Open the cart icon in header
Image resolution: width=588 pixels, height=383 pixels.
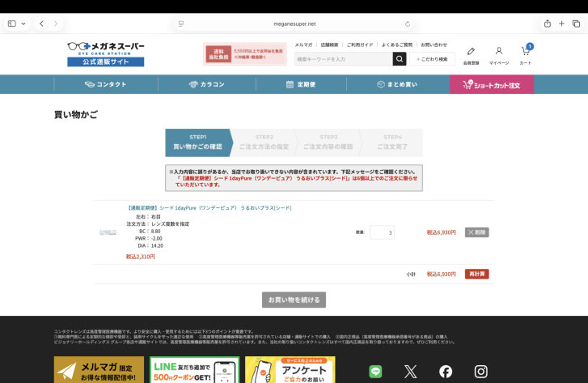click(526, 53)
